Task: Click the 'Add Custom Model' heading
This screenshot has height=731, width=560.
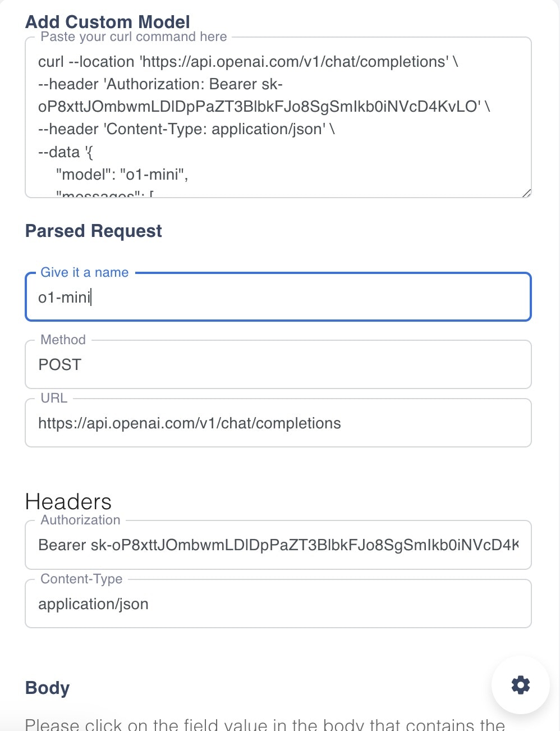Action: (108, 22)
